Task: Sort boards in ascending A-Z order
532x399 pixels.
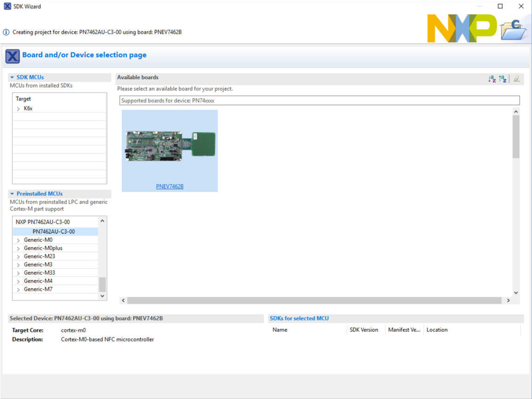Action: (492, 79)
